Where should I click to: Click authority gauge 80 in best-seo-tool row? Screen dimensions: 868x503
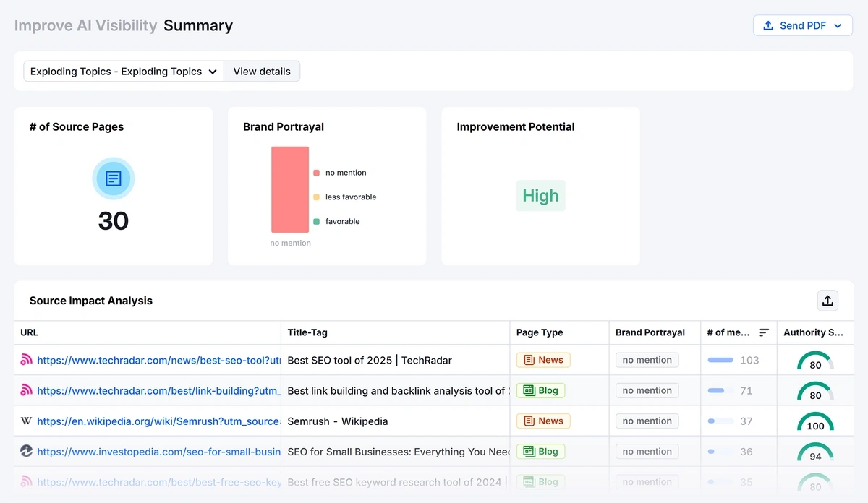coord(815,360)
